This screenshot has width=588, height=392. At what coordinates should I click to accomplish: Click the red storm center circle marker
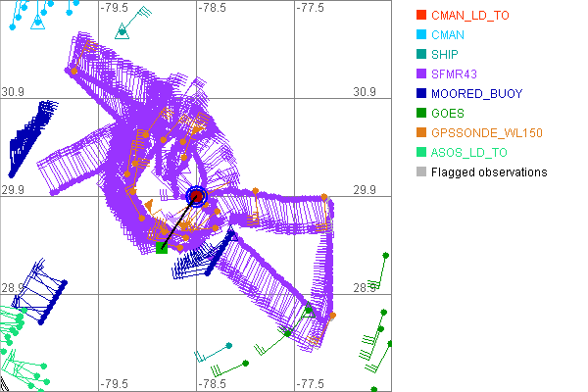click(x=197, y=196)
